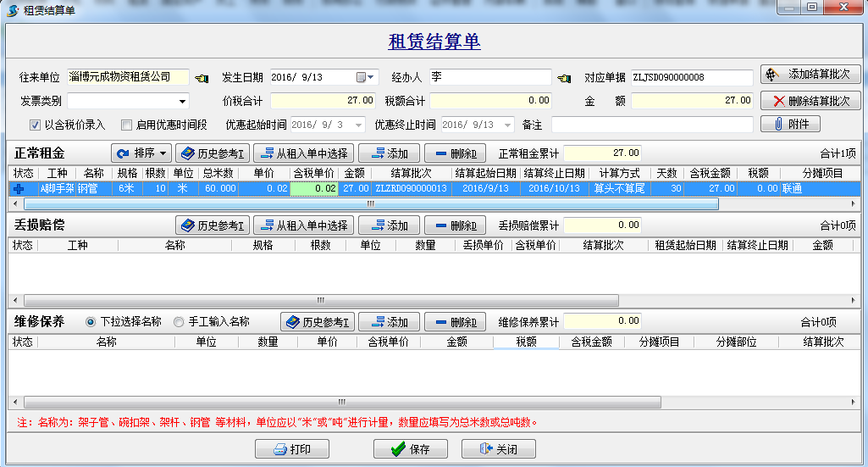Click the 打印 print button

(x=292, y=449)
